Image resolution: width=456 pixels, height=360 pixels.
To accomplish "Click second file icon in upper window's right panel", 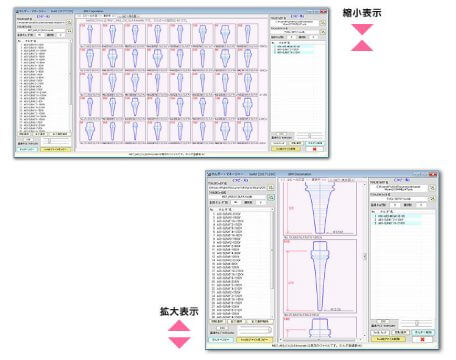I will tap(322, 32).
